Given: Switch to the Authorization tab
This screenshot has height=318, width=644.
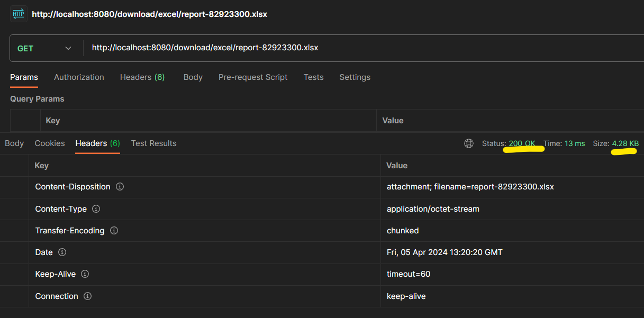Looking at the screenshot, I should (x=79, y=77).
